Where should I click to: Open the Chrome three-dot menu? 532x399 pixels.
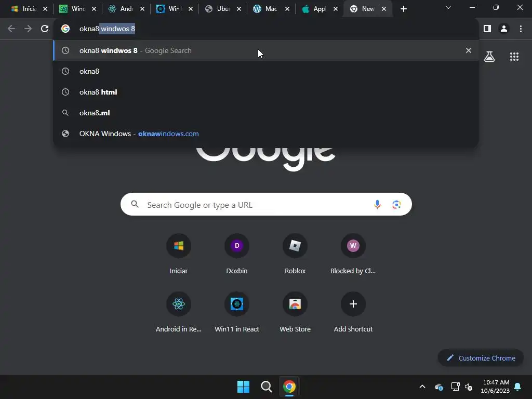click(521, 29)
